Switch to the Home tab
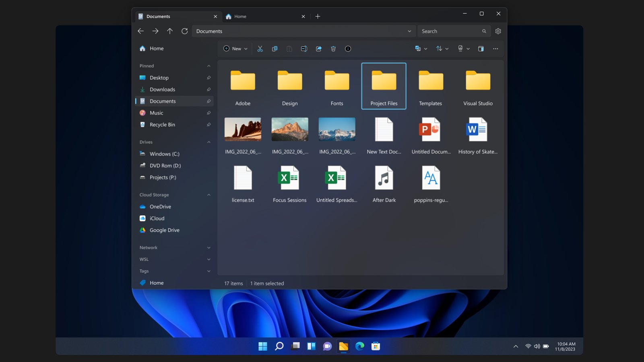Viewport: 644px width, 362px height. tap(240, 16)
